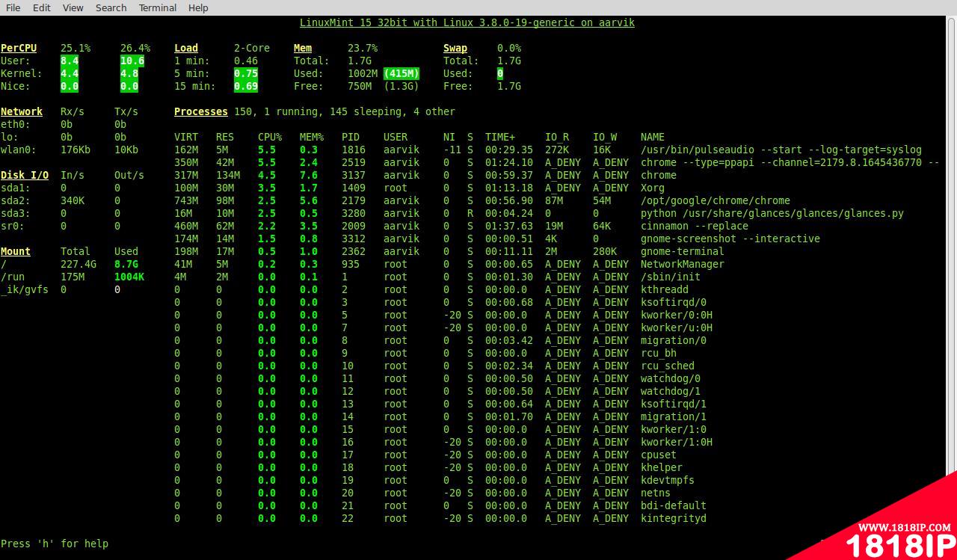Click PID 2519 in the process list
This screenshot has height=560, width=957.
(x=354, y=162)
